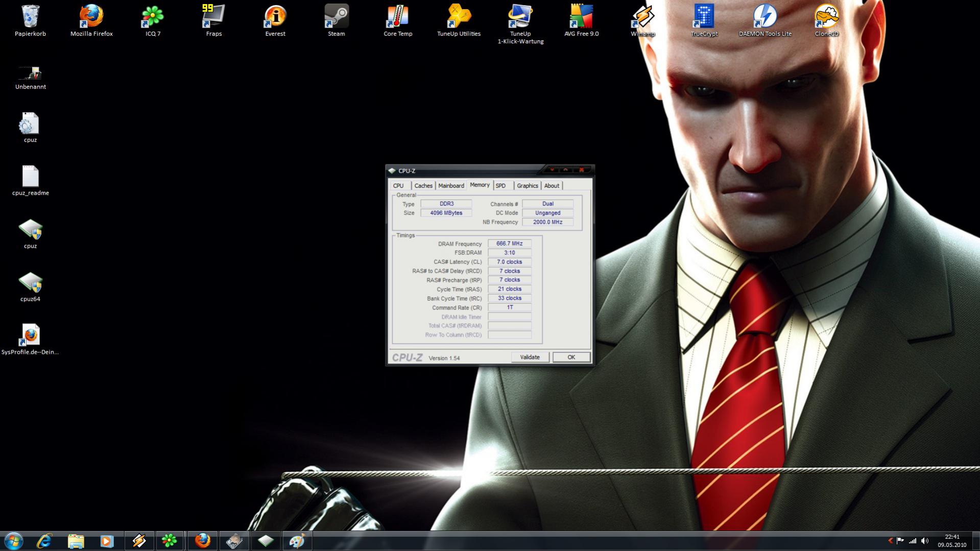Click the DDR3 memory type field

click(446, 204)
